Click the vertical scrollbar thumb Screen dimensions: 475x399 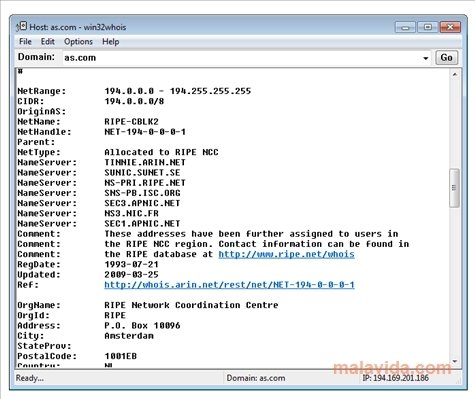click(x=454, y=188)
